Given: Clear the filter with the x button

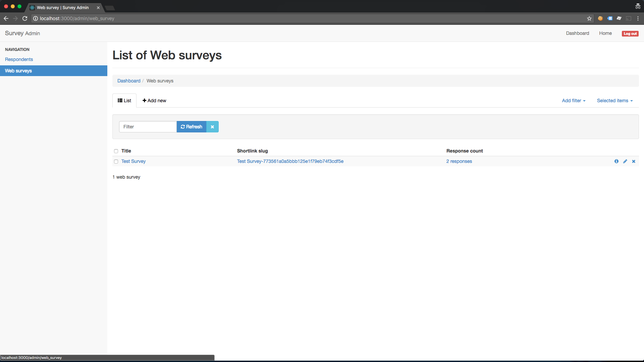Looking at the screenshot, I should click(212, 127).
